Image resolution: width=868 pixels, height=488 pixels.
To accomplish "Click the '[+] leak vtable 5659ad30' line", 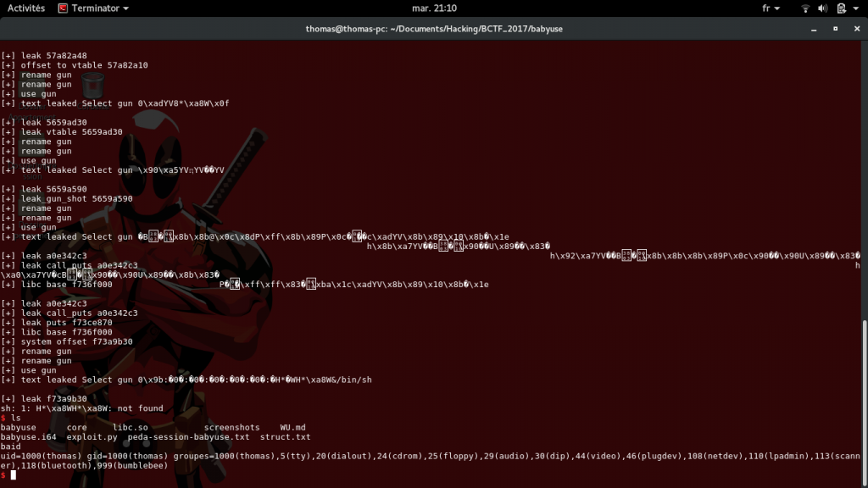I will coord(61,132).
